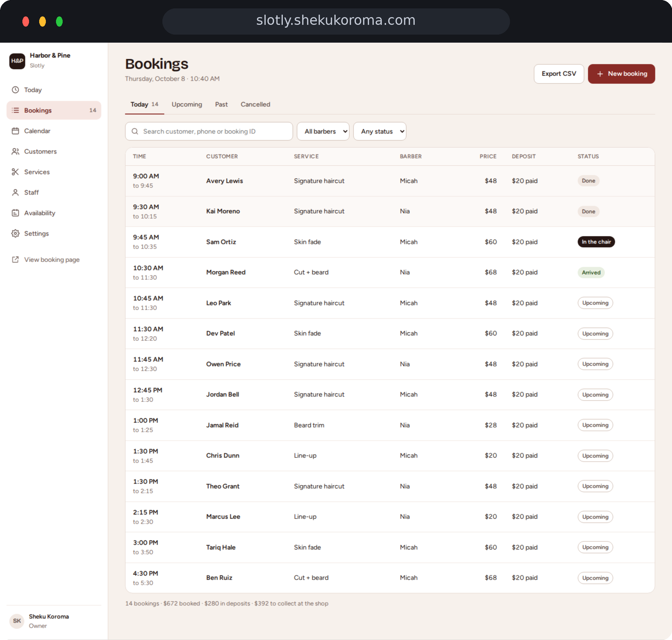Focus the search customer input field
The height and width of the screenshot is (640, 672).
(209, 131)
